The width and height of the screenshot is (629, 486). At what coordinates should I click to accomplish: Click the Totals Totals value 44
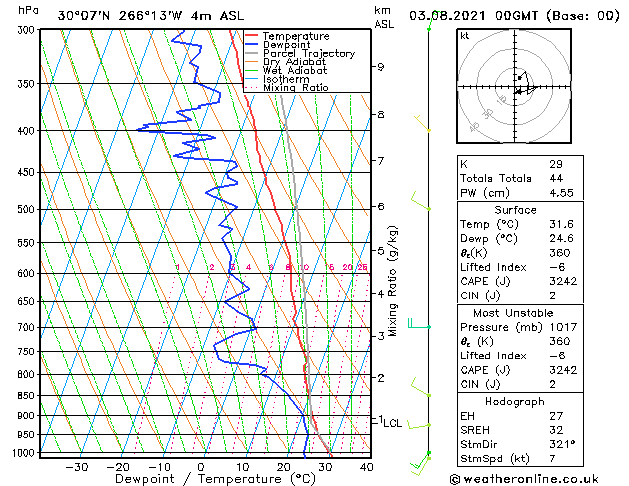pos(556,178)
